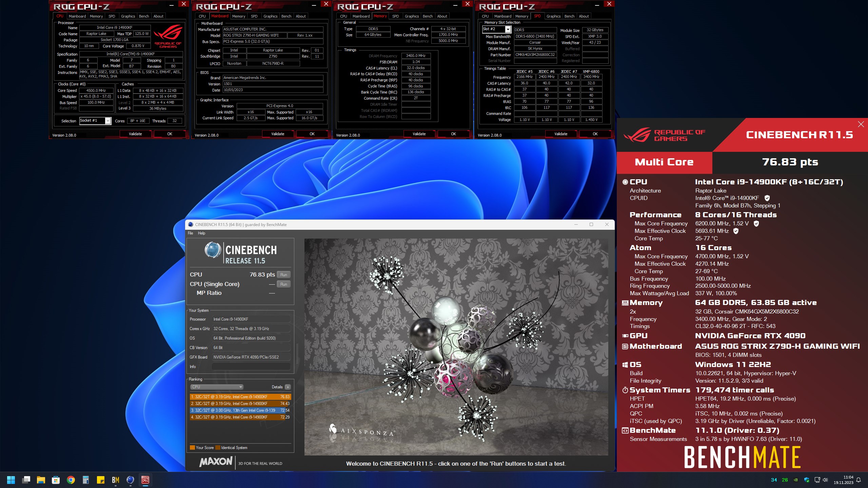The height and width of the screenshot is (488, 868).
Task: Click the ROG CPU-Z taskbar icon
Action: point(145,480)
